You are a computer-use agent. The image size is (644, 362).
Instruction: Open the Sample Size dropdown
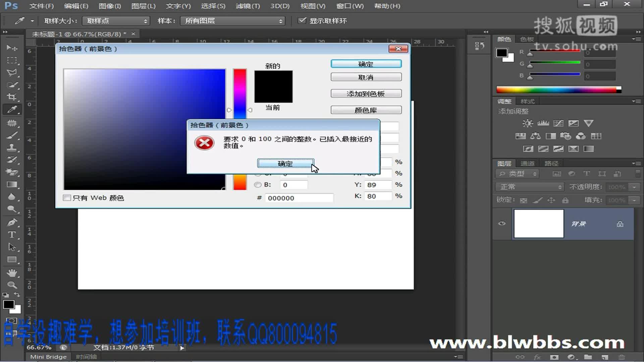[x=116, y=21]
